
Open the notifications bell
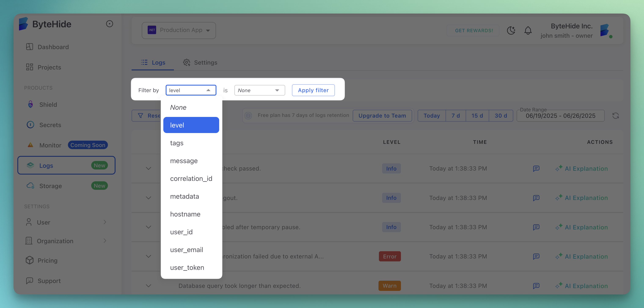click(528, 30)
